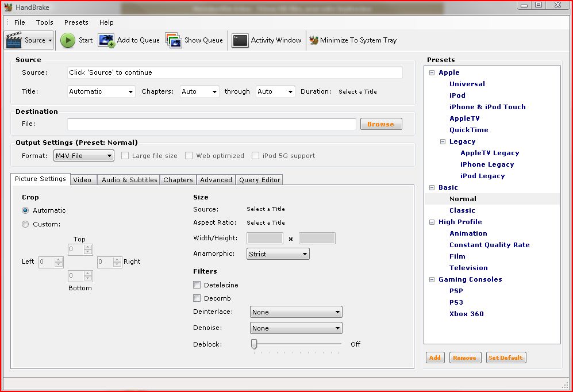Switch to the Chapters tab
The image size is (573, 392).
(178, 180)
